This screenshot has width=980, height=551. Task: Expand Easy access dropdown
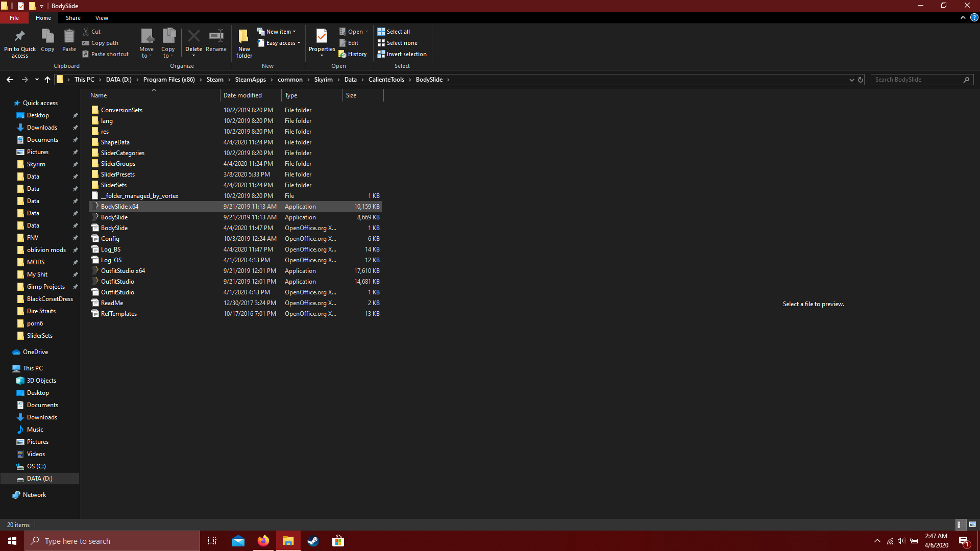[x=279, y=43]
